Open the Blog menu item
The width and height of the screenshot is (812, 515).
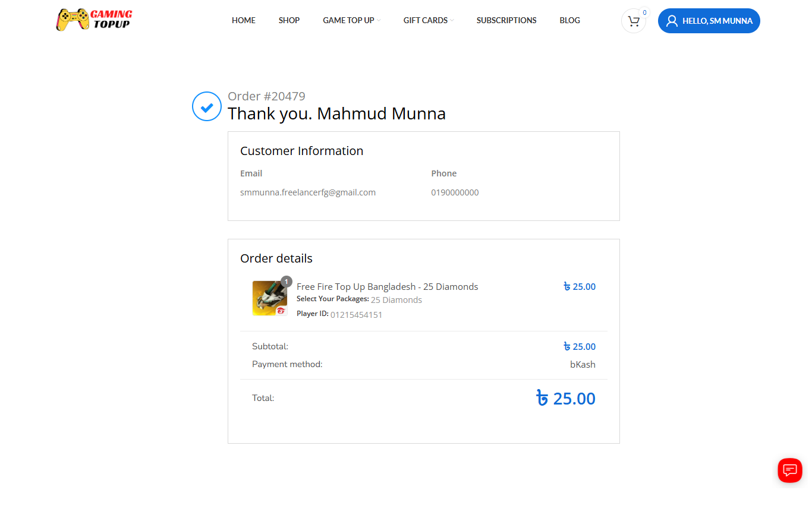(x=569, y=20)
